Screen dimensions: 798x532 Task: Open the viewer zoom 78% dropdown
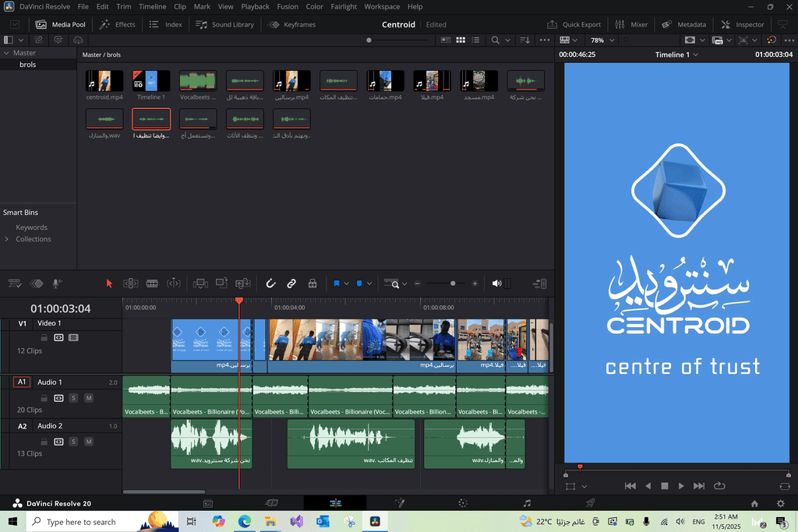pyautogui.click(x=602, y=40)
